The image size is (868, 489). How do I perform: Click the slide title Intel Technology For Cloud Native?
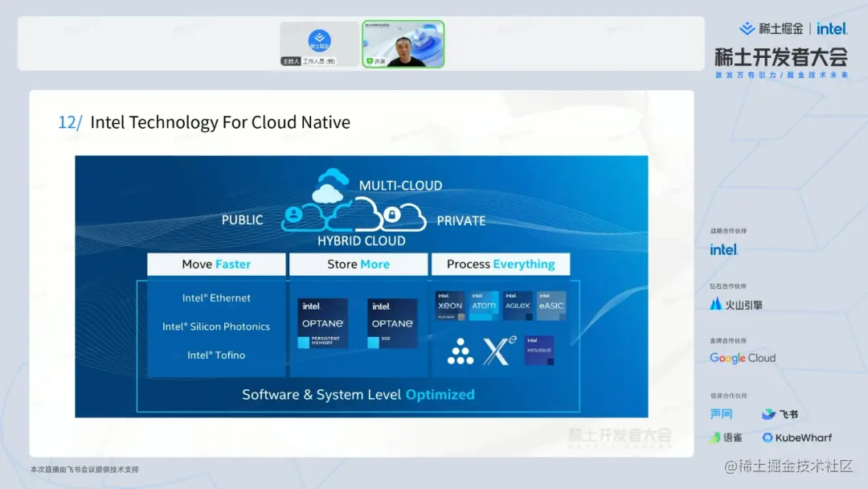tap(220, 122)
